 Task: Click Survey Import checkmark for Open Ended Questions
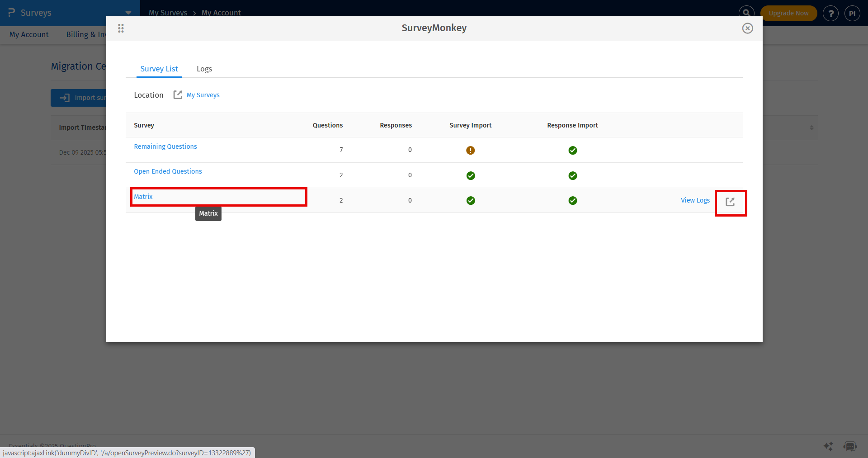[470, 175]
